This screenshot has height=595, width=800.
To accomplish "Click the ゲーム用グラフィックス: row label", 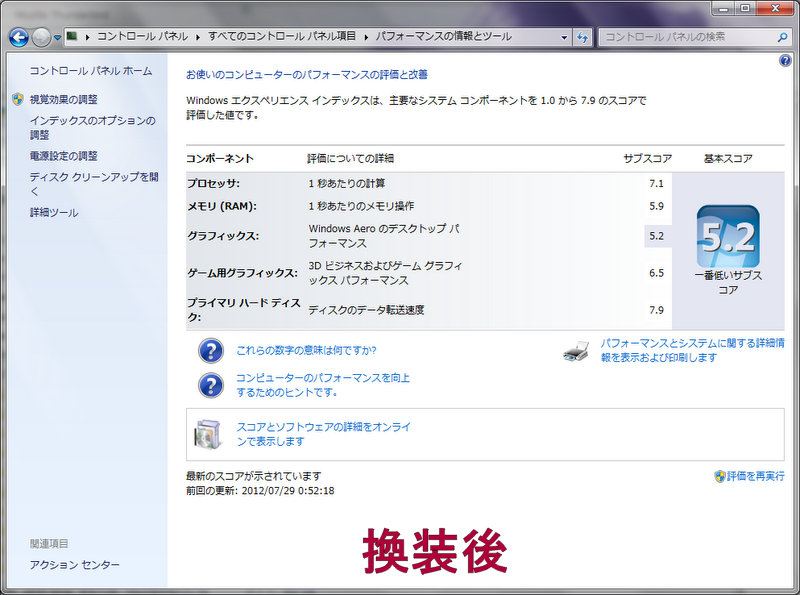I will (x=242, y=273).
